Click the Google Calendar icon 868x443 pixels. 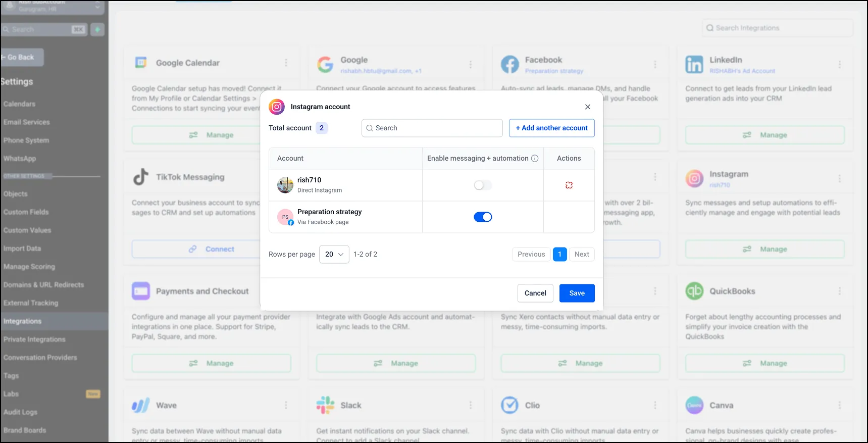click(141, 63)
